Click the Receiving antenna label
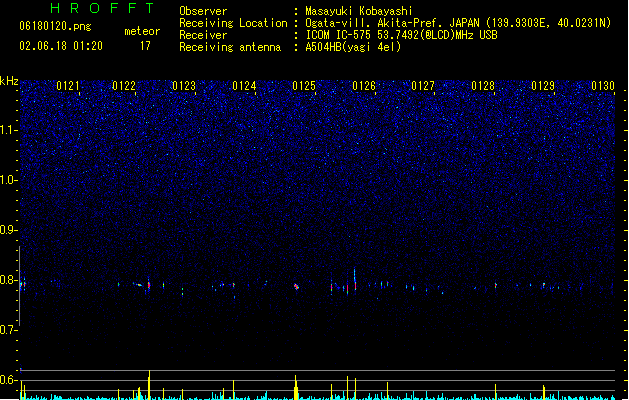Image resolution: width=629 pixels, height=400 pixels. tap(230, 47)
